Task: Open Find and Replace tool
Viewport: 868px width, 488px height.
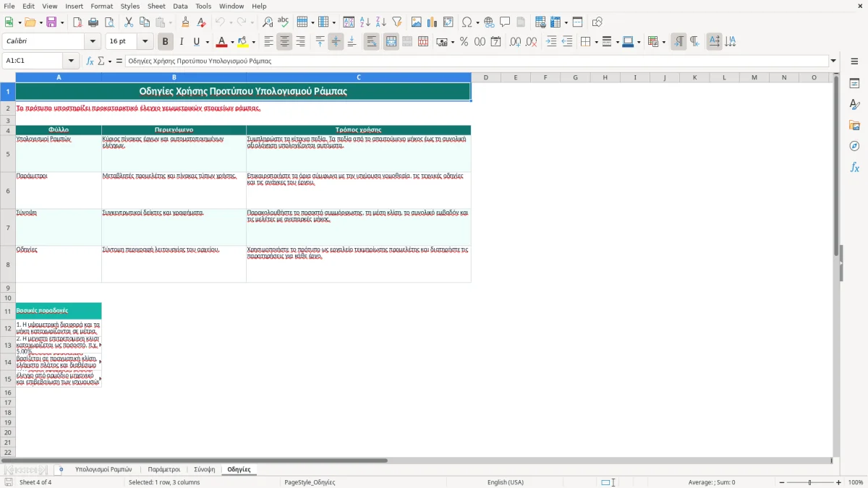Action: coord(268,22)
